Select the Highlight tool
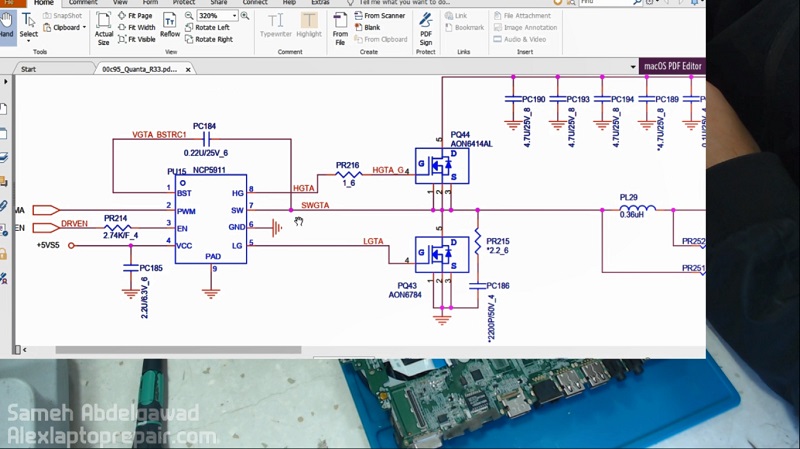Viewport: 800px width, 449px height. pos(309,26)
